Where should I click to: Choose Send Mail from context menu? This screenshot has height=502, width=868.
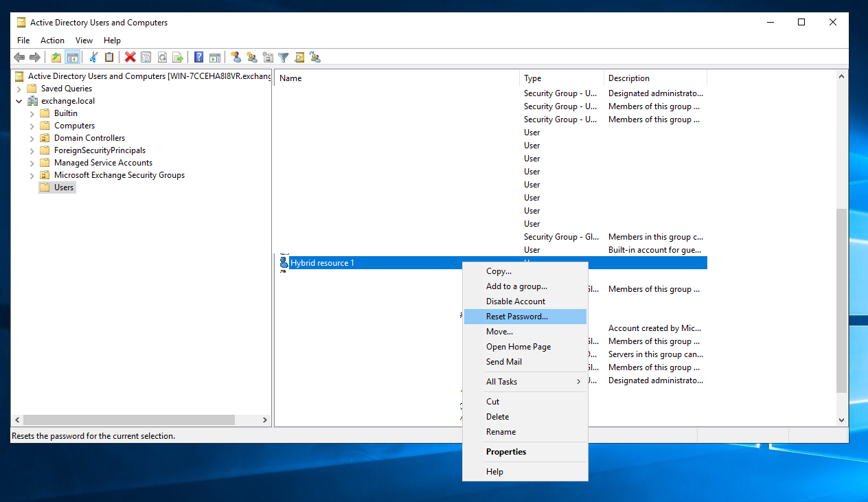(525, 362)
